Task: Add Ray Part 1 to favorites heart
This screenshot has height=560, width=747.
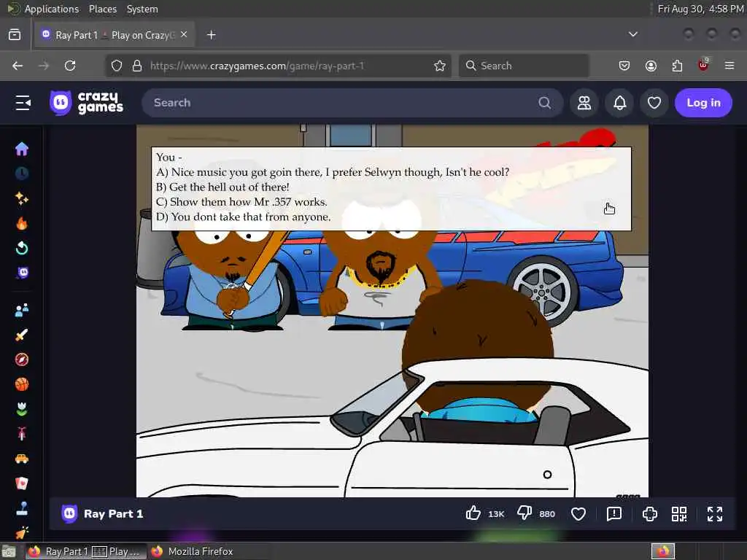Action: [x=578, y=514]
